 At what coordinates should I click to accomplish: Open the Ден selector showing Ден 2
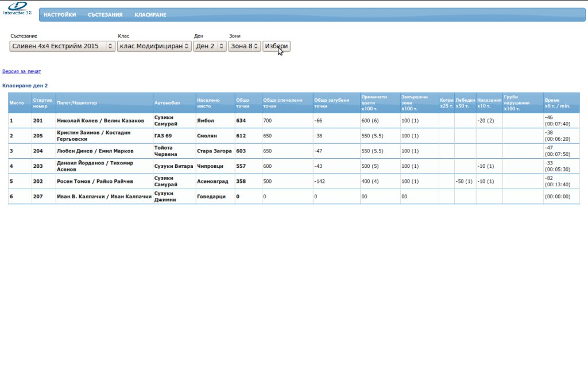(x=210, y=46)
